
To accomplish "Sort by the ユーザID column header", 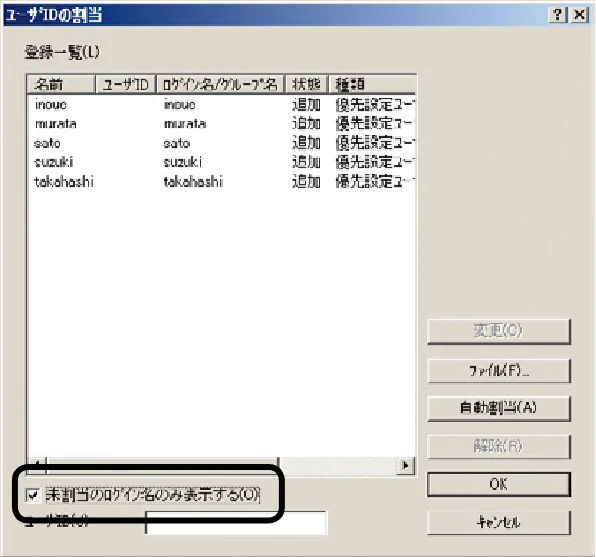I will [125, 84].
